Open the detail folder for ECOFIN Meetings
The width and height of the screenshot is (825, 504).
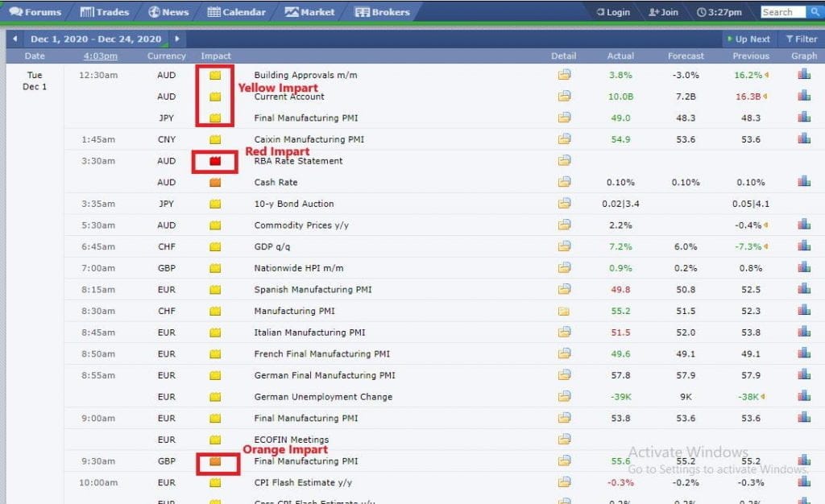(564, 440)
